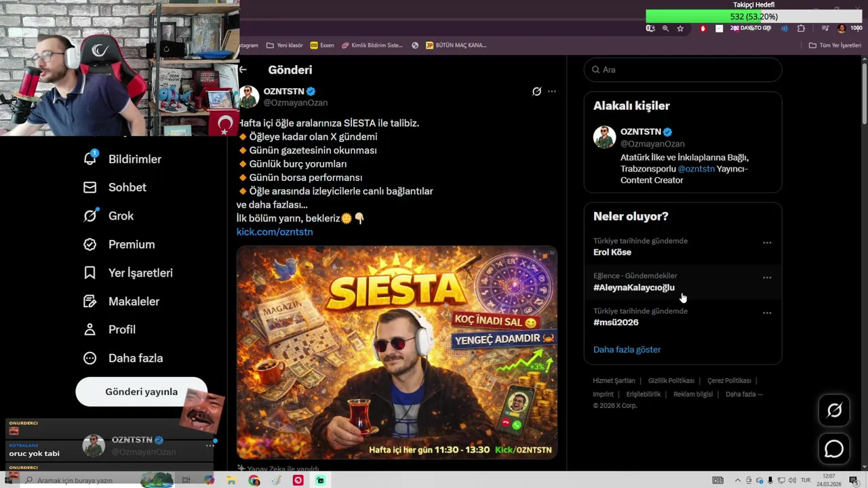Open more options for #AleynaKalaycıoğlu trend
Viewport: 868px width, 488px height.
coord(767,278)
